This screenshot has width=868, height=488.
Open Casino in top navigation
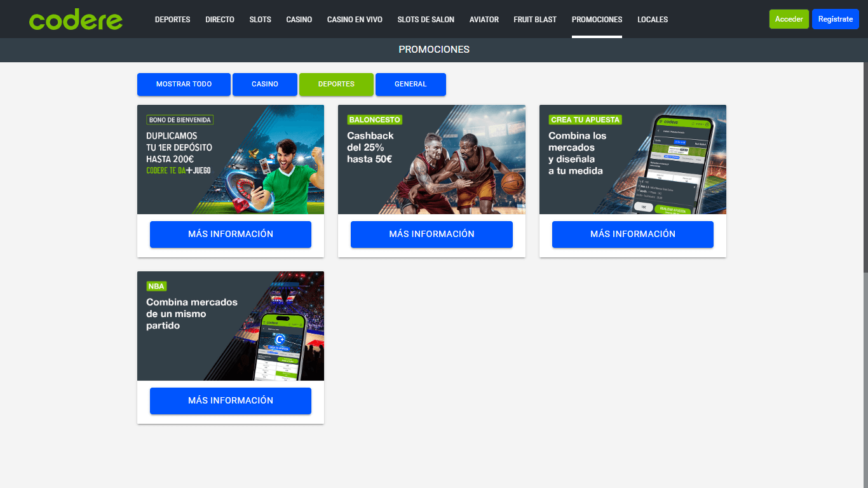[299, 20]
